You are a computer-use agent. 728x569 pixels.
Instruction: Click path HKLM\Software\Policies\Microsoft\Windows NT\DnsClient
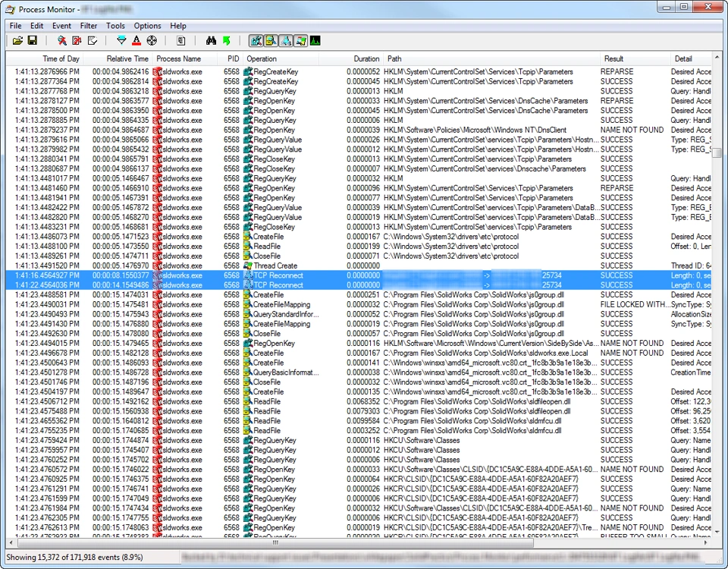[475, 130]
